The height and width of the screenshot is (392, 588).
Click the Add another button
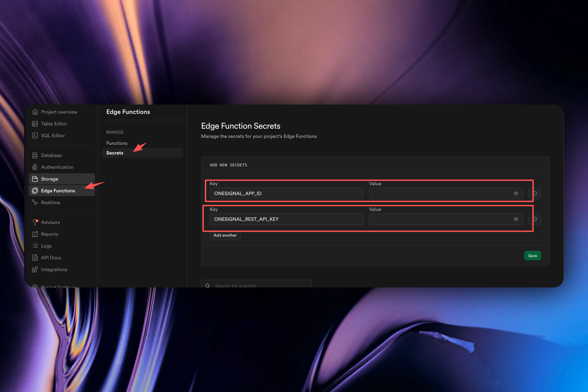(225, 235)
